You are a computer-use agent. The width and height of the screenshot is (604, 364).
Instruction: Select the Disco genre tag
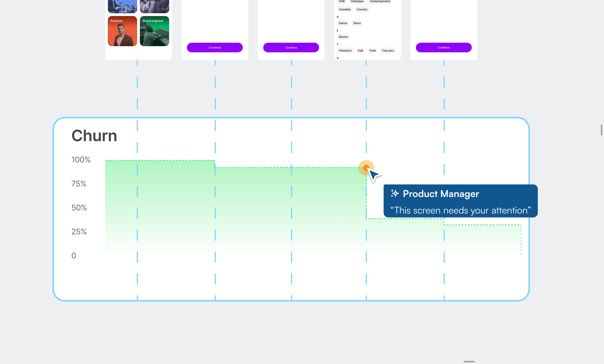[x=357, y=23]
